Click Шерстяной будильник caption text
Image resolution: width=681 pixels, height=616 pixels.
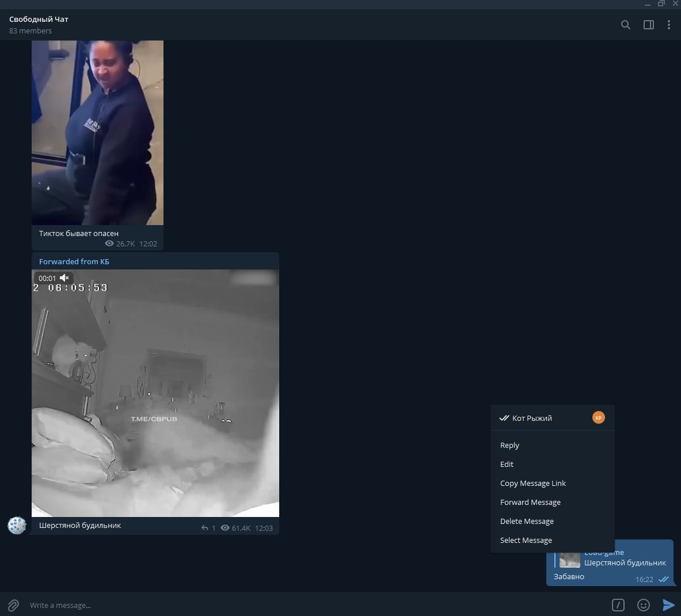coord(80,525)
